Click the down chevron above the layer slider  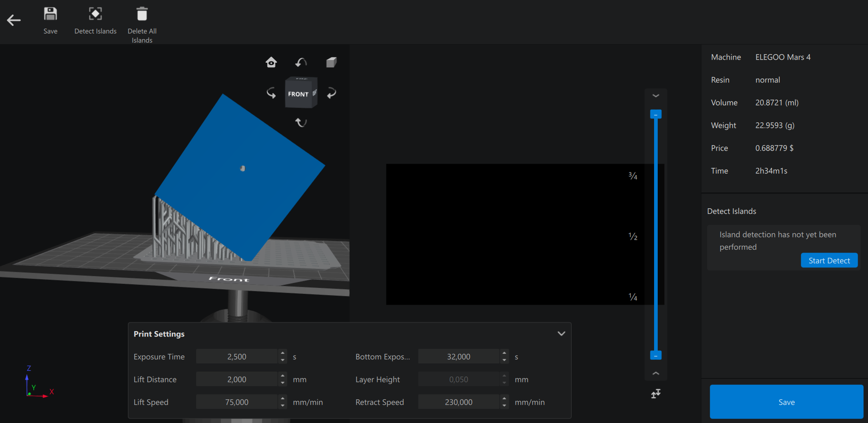pos(655,96)
